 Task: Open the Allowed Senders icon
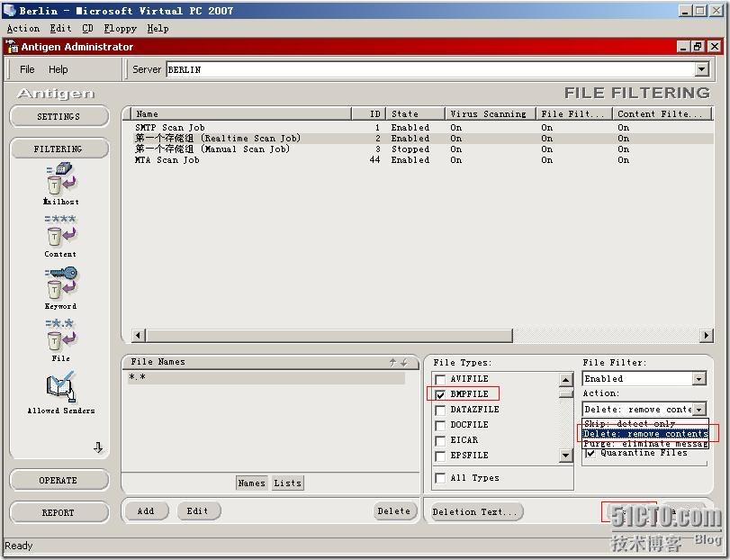[x=60, y=393]
